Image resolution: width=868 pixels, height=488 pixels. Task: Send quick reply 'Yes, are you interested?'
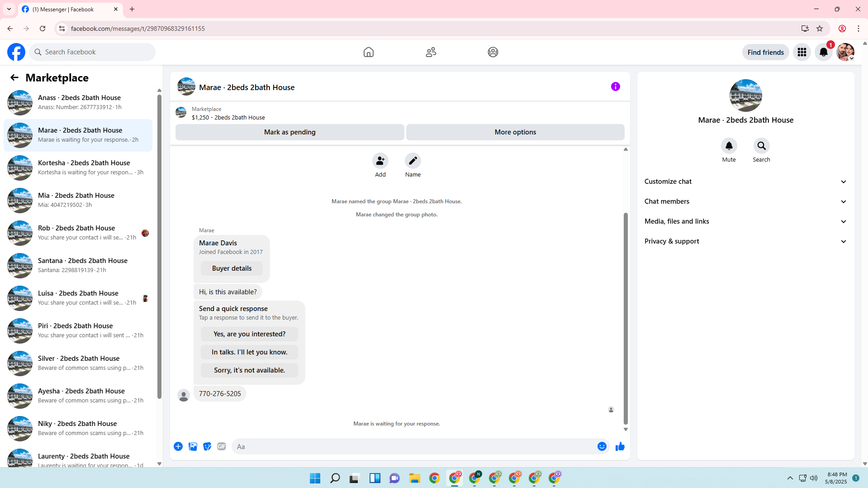pyautogui.click(x=249, y=334)
